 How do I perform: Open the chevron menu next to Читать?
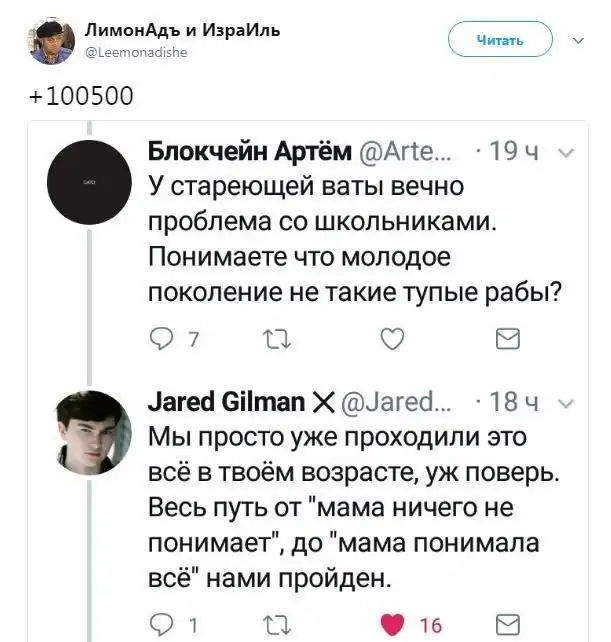[x=577, y=41]
